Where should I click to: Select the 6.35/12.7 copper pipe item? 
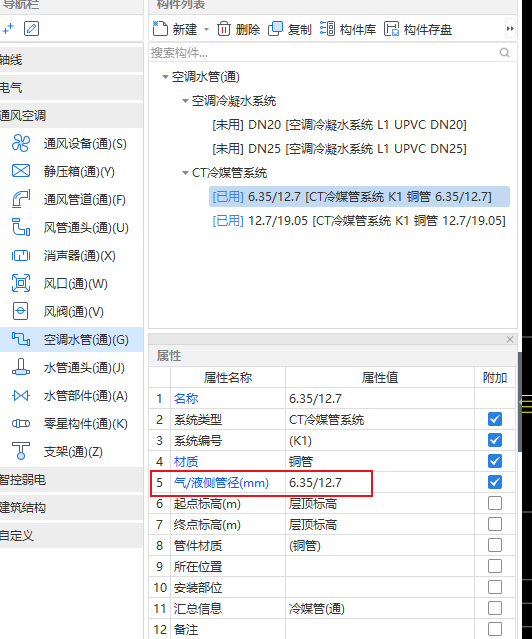[x=359, y=196]
